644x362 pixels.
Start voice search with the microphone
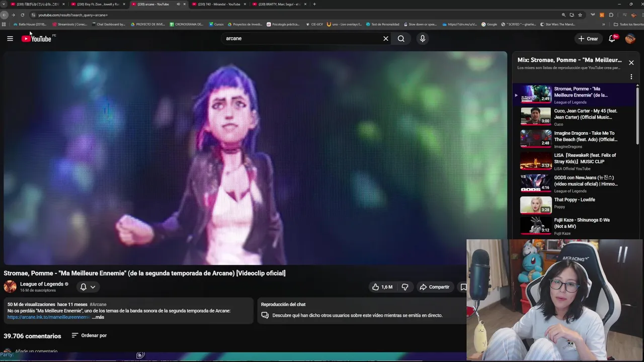[x=423, y=38]
